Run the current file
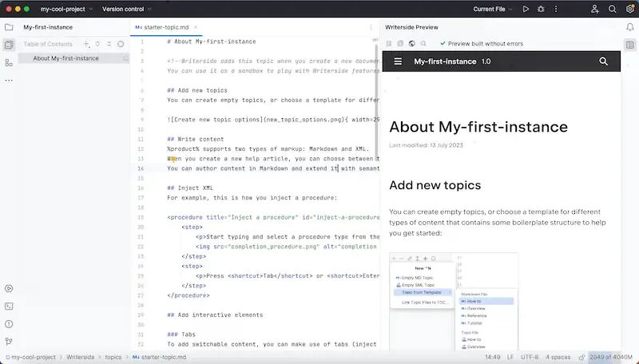The image size is (639, 364). pos(526,9)
